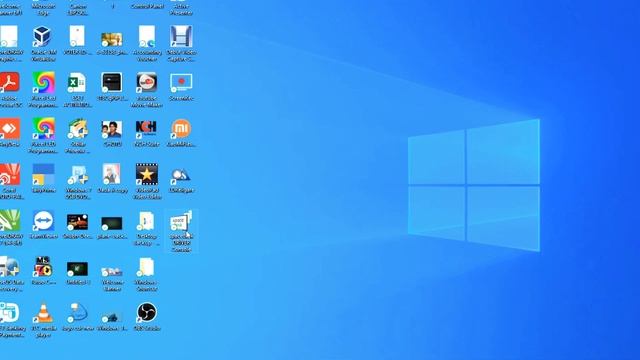The width and height of the screenshot is (640, 360).
Task: Open the globe data recovery shortcut
Action: click(x=9, y=266)
